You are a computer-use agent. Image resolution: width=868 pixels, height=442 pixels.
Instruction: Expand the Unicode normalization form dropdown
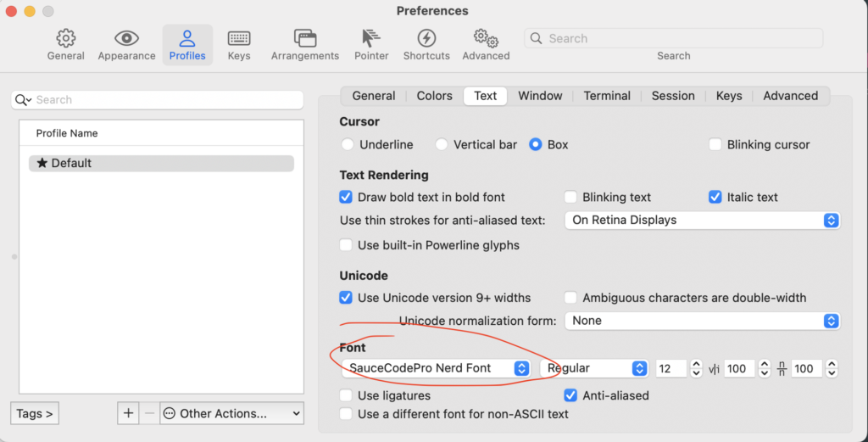point(703,321)
